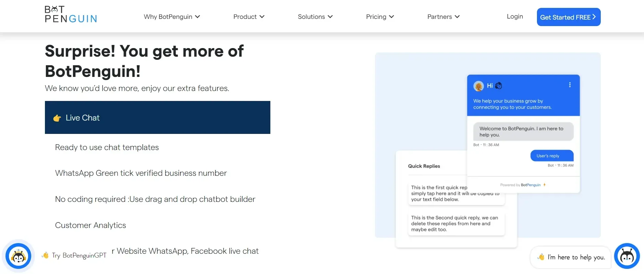This screenshot has height=274, width=644.
Task: Select WhatsApp Green tick verified business number
Action: [141, 173]
